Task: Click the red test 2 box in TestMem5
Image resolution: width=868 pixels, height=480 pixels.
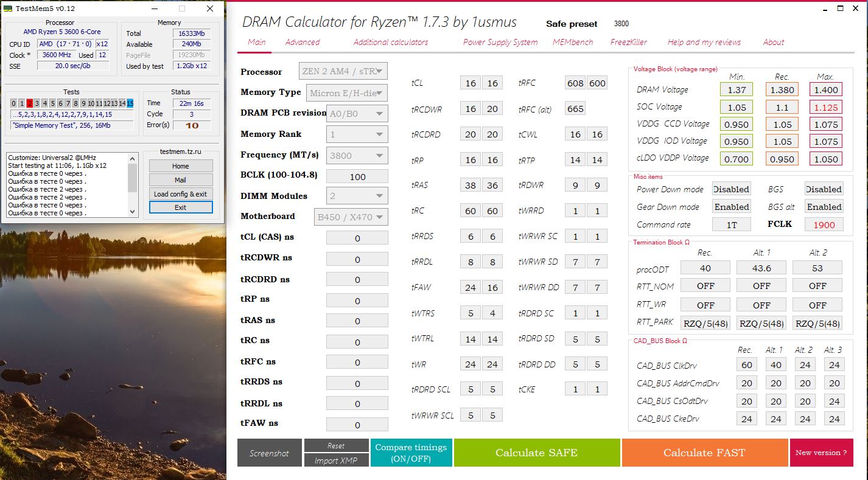Action: coord(29,103)
